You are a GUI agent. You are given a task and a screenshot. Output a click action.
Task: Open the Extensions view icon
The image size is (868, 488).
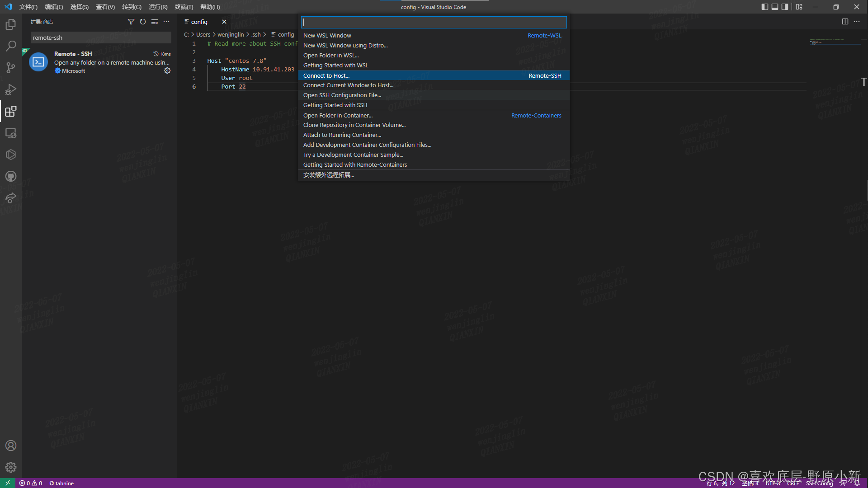pyautogui.click(x=11, y=111)
